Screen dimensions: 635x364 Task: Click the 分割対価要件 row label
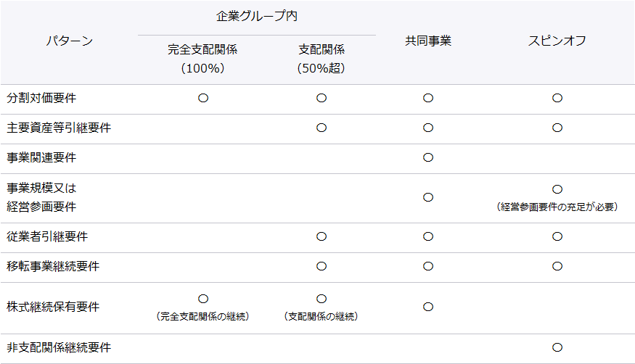tap(41, 98)
